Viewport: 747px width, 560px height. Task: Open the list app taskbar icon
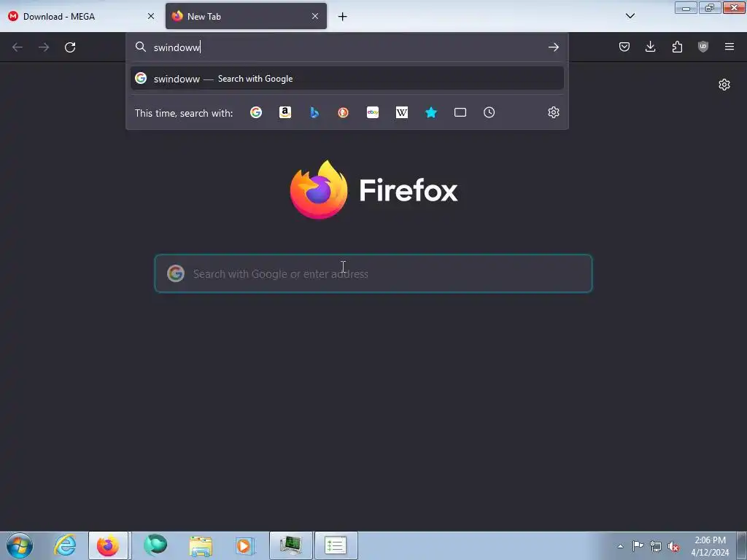click(336, 545)
